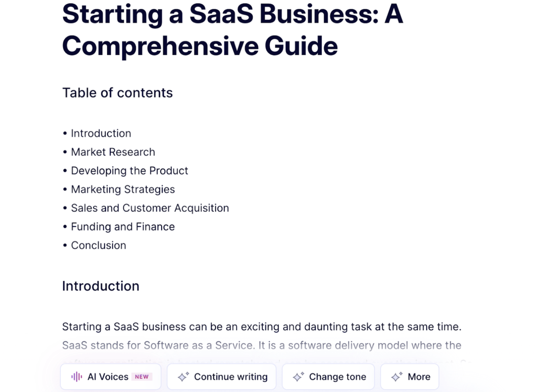Image resolution: width=537 pixels, height=392 pixels.
Task: Click the Funding and Finance entry
Action: pyautogui.click(x=123, y=226)
